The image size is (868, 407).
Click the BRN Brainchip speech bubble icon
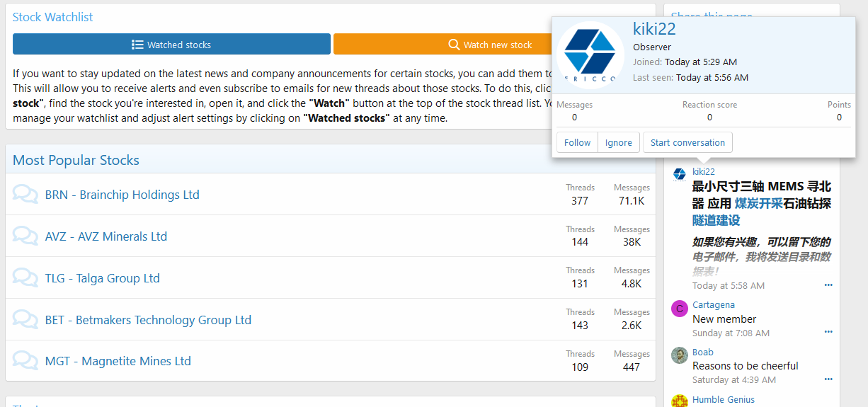(x=25, y=195)
